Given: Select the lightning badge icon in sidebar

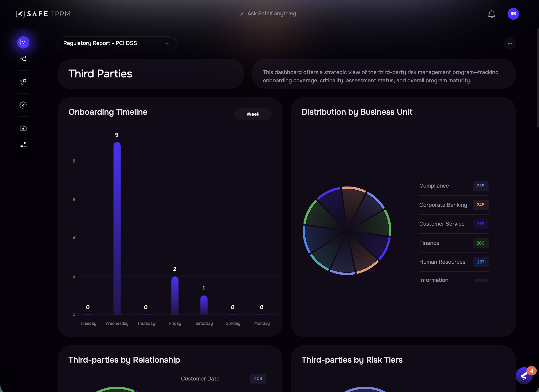Looking at the screenshot, I should (23, 105).
